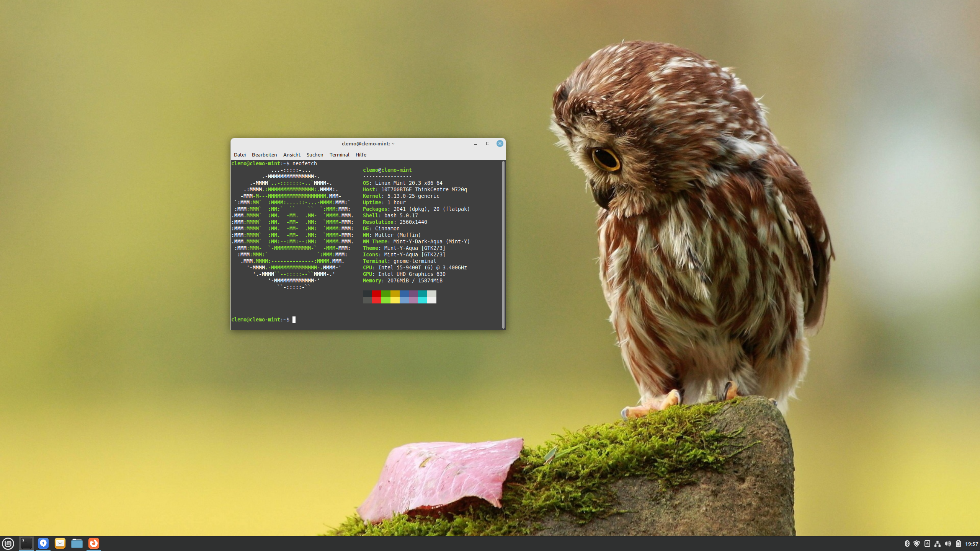The height and width of the screenshot is (551, 980).
Task: Click the Bluetooth tray icon
Action: click(x=906, y=544)
